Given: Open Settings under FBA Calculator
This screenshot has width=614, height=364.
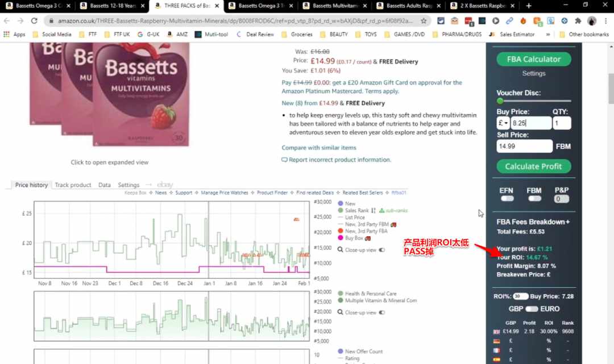Looking at the screenshot, I should [534, 73].
